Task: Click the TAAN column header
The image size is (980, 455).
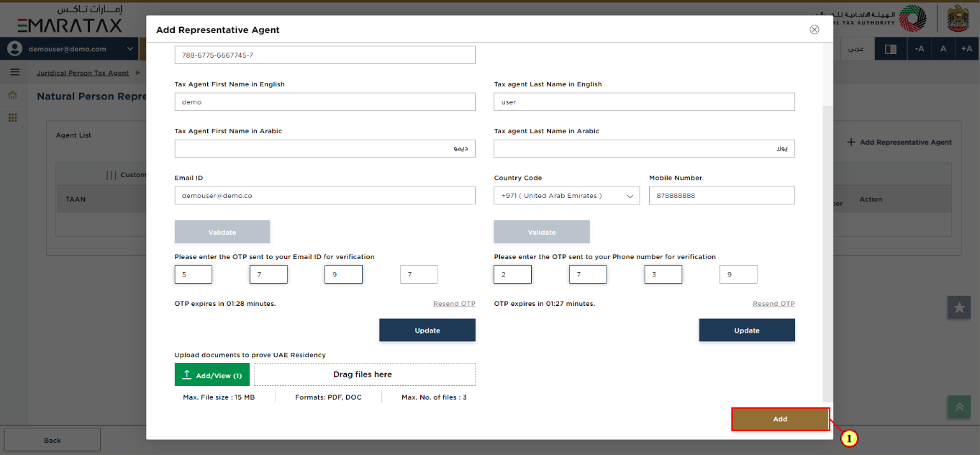Action: [76, 199]
